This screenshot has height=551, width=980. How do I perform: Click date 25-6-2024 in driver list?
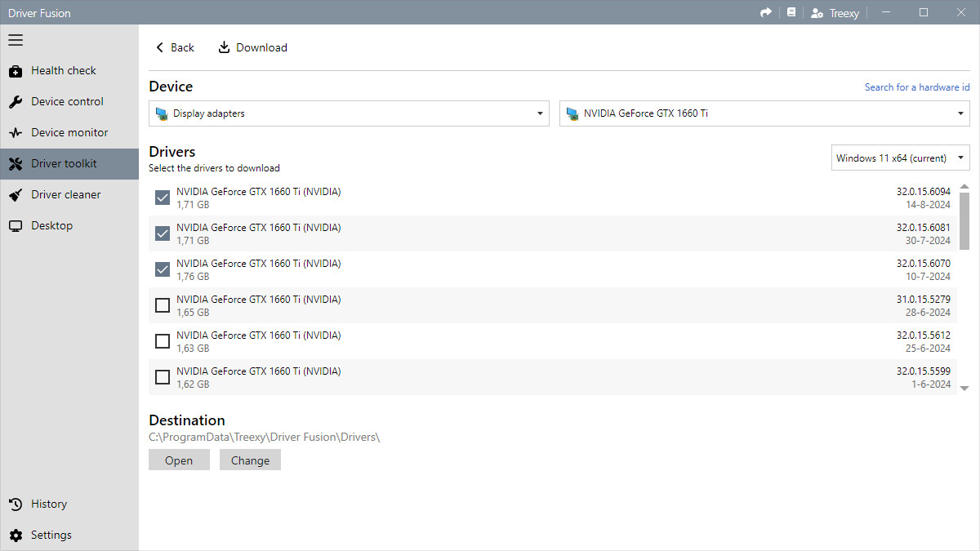(929, 349)
